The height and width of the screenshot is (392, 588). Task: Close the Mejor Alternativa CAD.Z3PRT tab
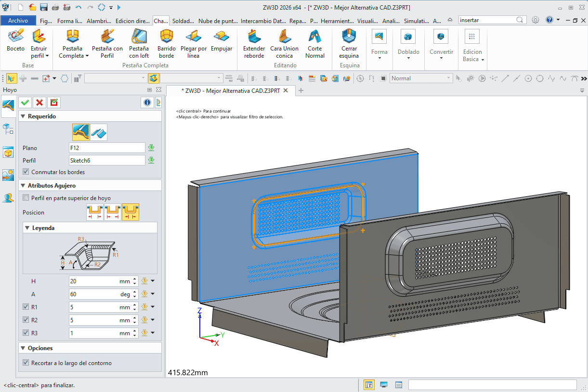click(286, 90)
